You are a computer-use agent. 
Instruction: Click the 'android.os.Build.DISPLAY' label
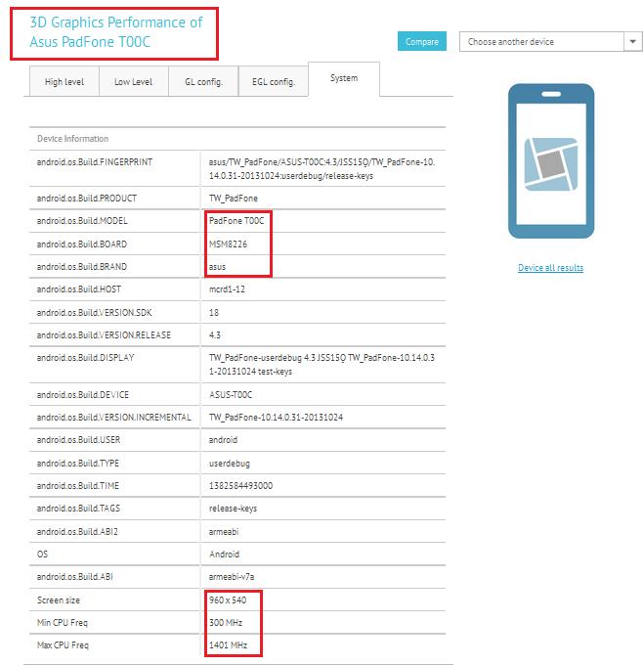click(85, 357)
